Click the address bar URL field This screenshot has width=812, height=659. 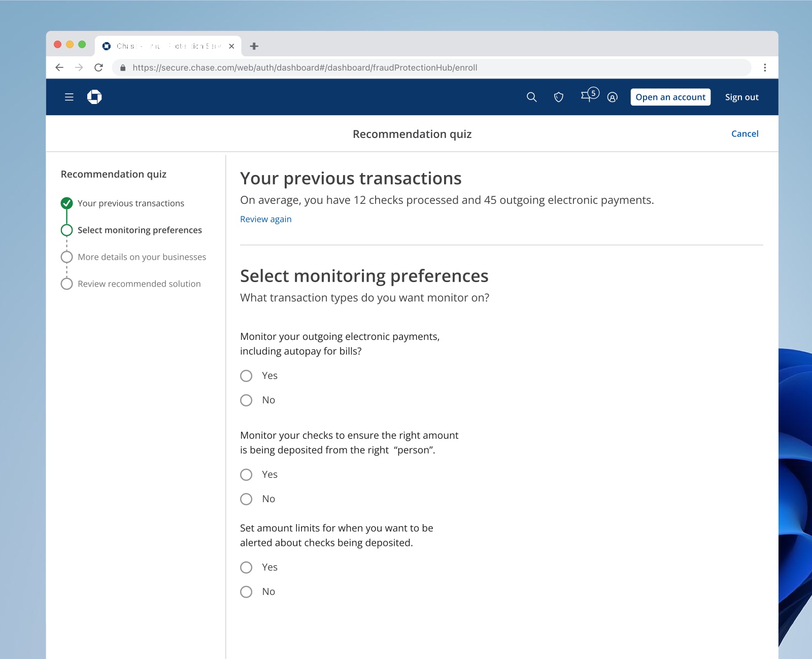tap(431, 67)
